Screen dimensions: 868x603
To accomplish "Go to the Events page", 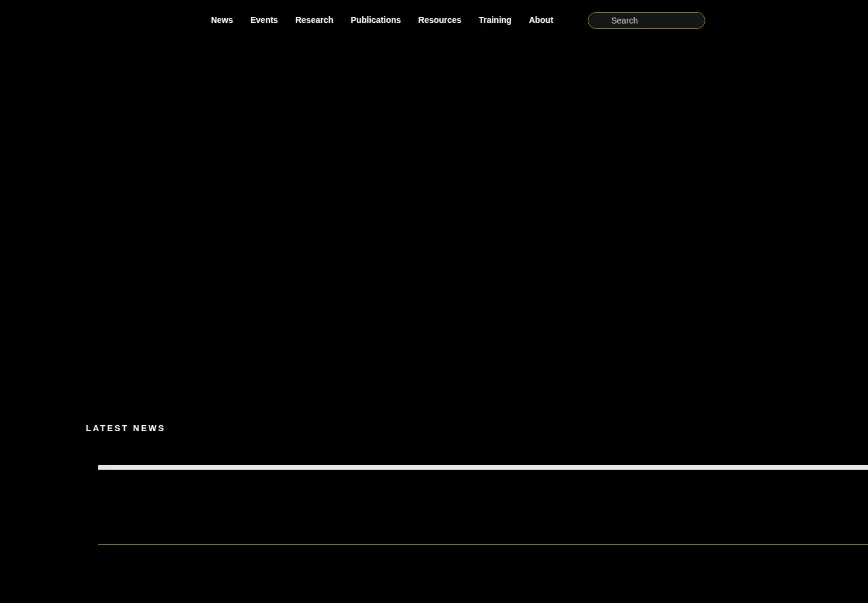I will tap(264, 20).
